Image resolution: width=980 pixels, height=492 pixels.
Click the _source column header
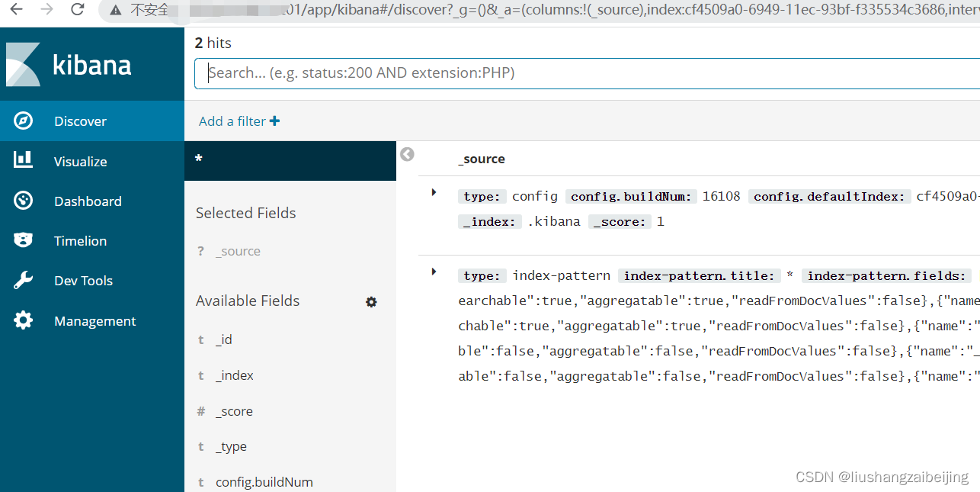[482, 159]
